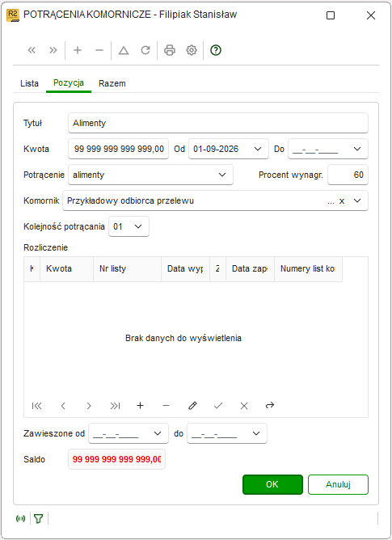392x540 pixels.
Task: Click the Kwota amount input field
Action: coord(118,149)
